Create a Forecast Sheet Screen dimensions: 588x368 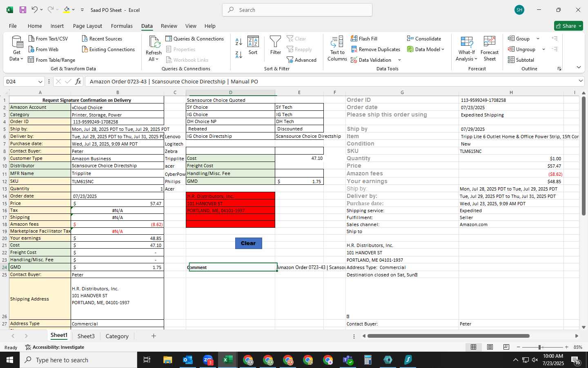pos(490,48)
